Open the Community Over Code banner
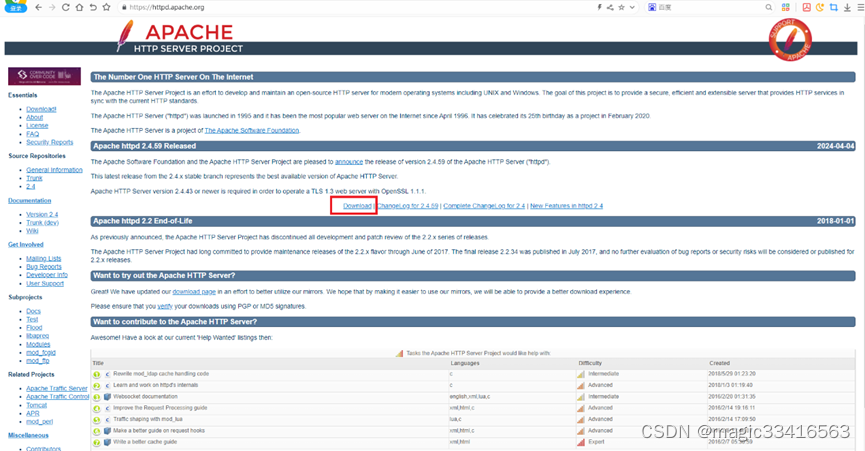This screenshot has height=451, width=865. 44,76
